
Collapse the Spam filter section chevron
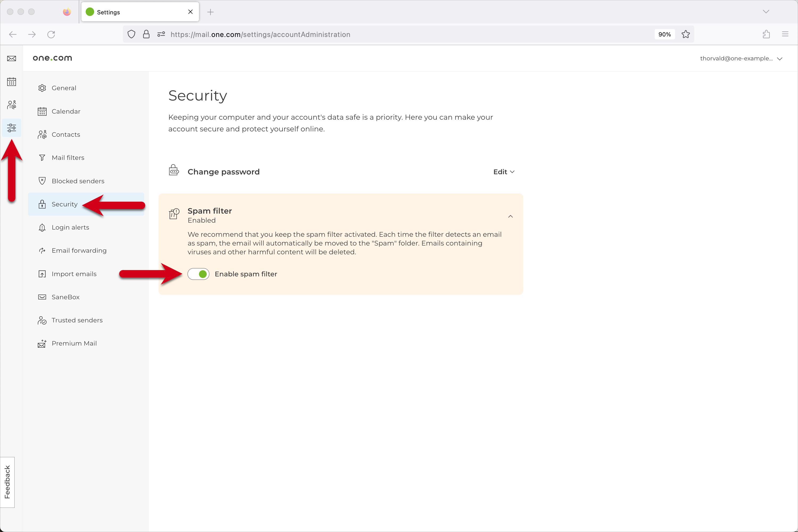point(510,217)
